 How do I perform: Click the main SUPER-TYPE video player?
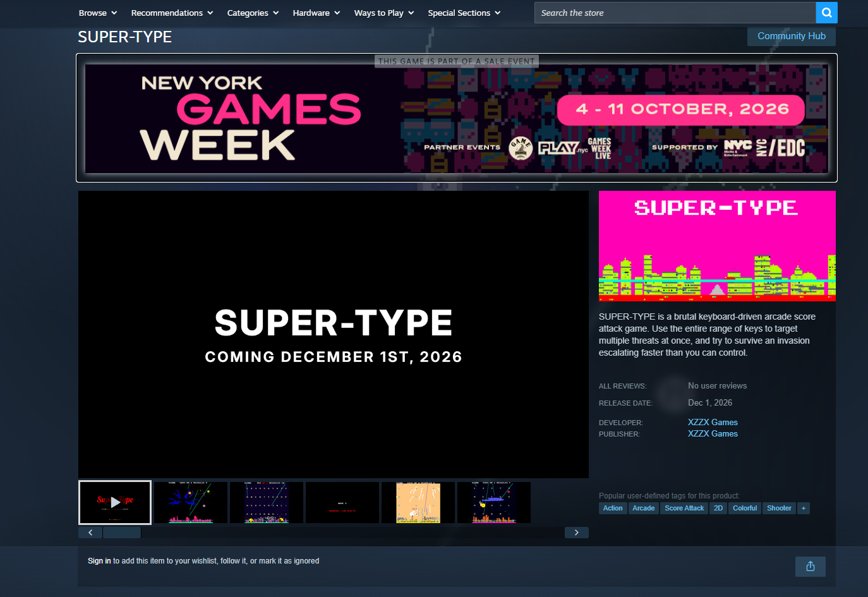click(334, 334)
